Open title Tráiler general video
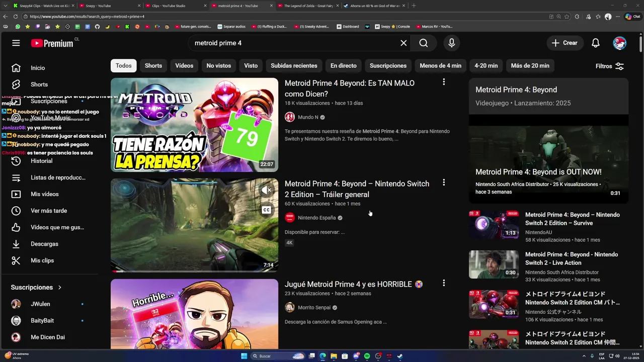This screenshot has width=644, height=362. click(x=357, y=189)
